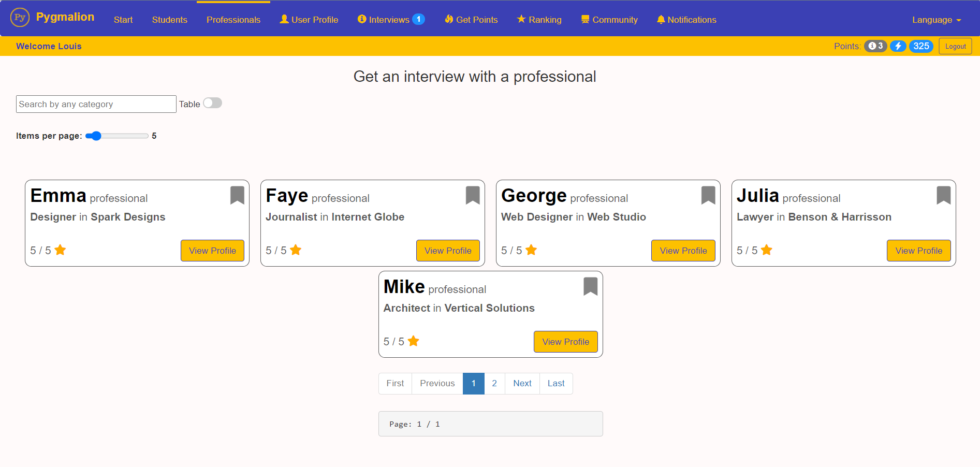The height and width of the screenshot is (467, 980).
Task: Open the Notifications bell menu
Action: (x=686, y=20)
